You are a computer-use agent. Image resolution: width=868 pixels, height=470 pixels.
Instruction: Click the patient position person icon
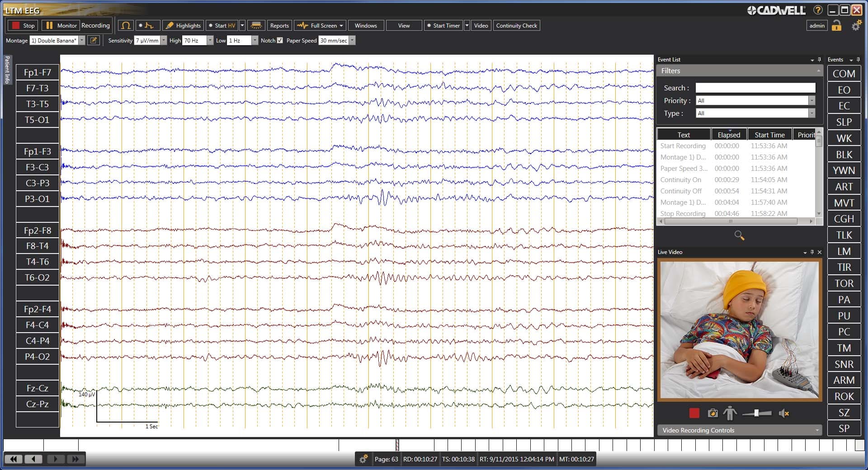tap(730, 413)
